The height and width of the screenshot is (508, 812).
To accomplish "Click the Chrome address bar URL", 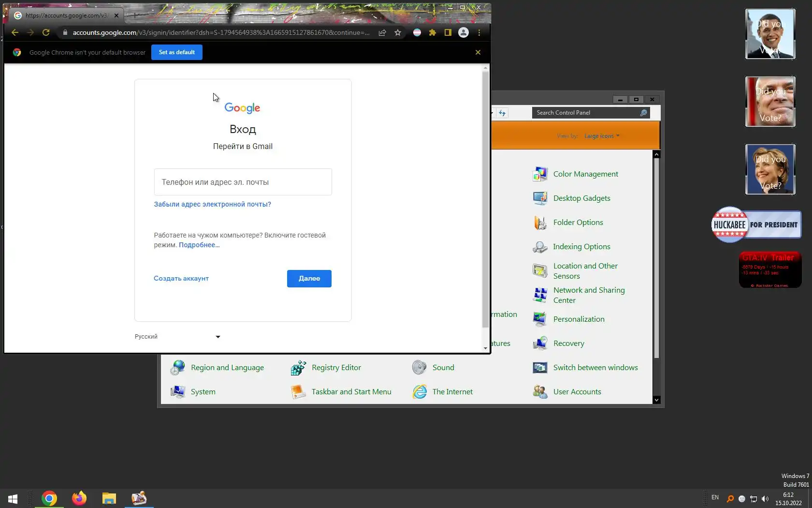I will tap(221, 32).
